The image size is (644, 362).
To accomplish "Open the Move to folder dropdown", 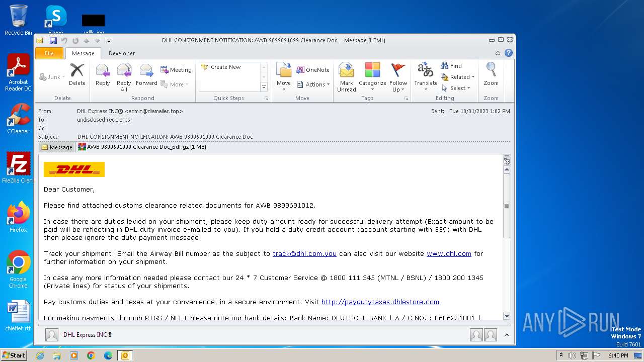I will tap(284, 77).
